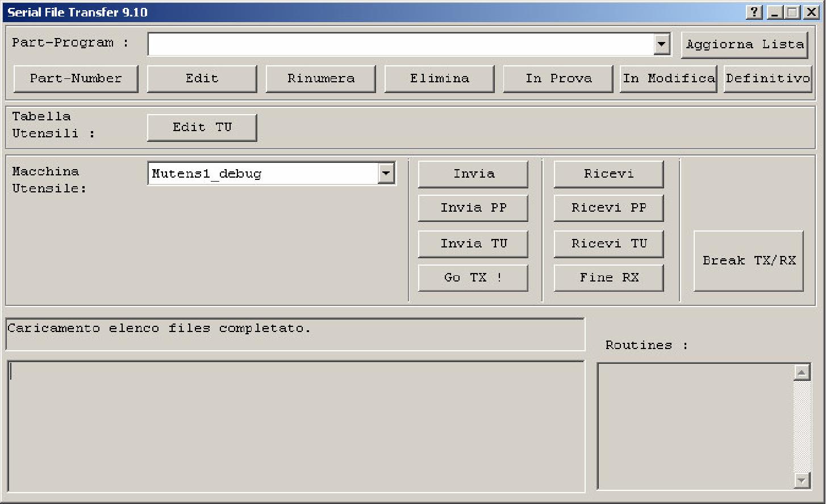Viewport: 826px width, 504px height.
Task: Open the Part-Program dropdown arrow
Action: coord(662,44)
